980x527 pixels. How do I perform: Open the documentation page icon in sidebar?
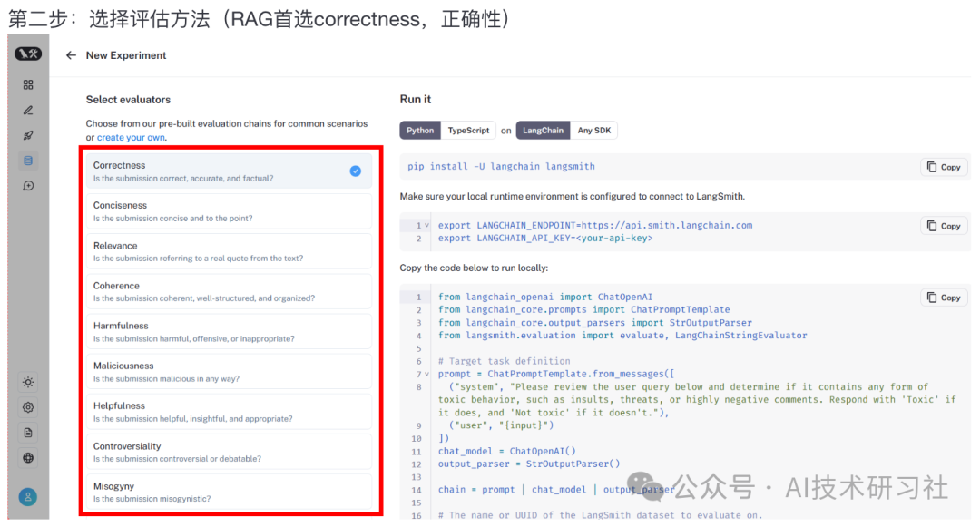point(28,433)
